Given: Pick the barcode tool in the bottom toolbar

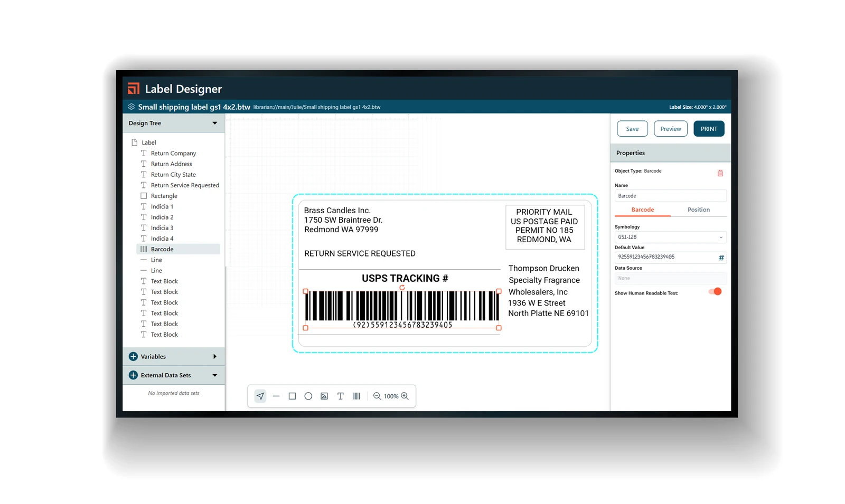Looking at the screenshot, I should [x=356, y=396].
